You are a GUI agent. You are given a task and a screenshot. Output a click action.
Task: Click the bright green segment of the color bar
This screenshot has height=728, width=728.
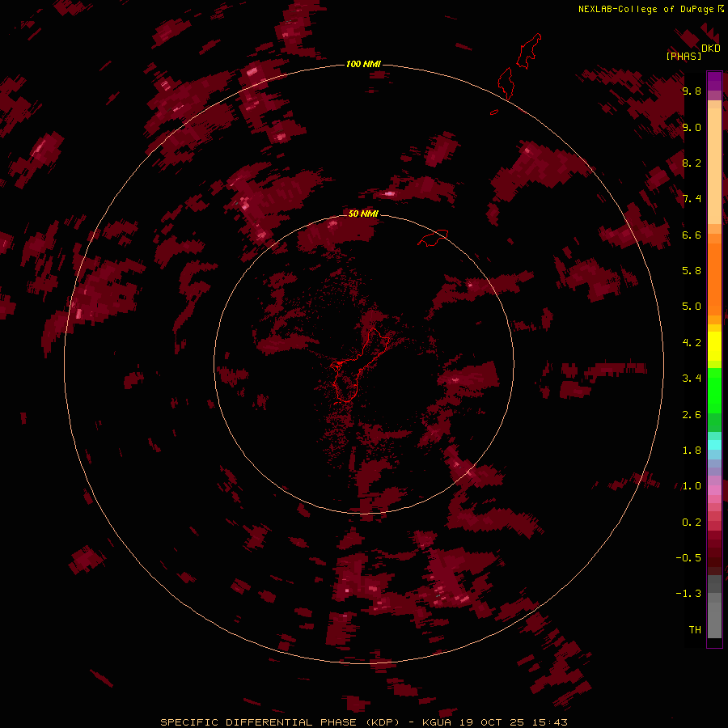[x=714, y=392]
